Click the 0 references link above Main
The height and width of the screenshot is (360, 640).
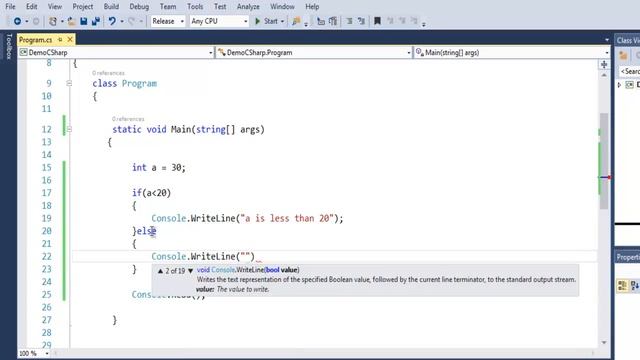tap(128, 119)
